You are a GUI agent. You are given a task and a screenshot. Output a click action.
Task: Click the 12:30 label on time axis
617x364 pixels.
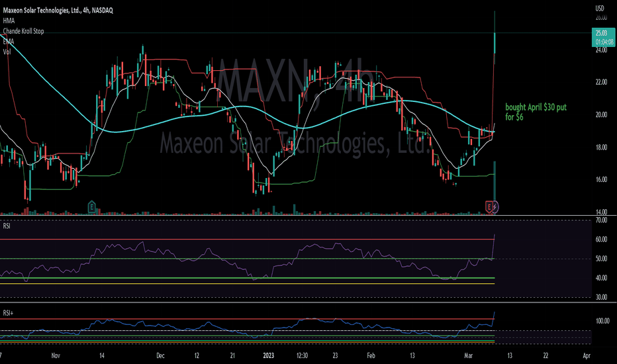tap(302, 355)
